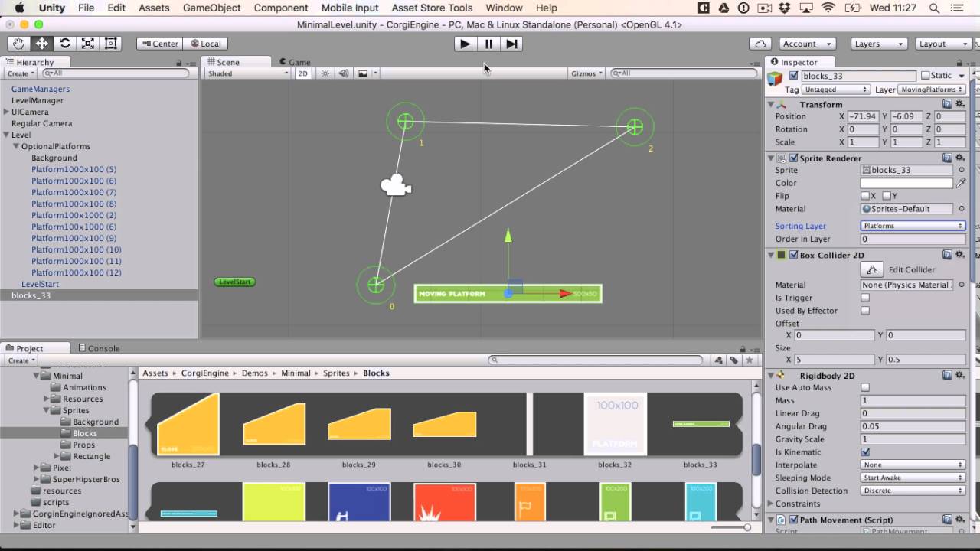Click the Color swatch field
The width and height of the screenshot is (980, 551).
pos(906,183)
